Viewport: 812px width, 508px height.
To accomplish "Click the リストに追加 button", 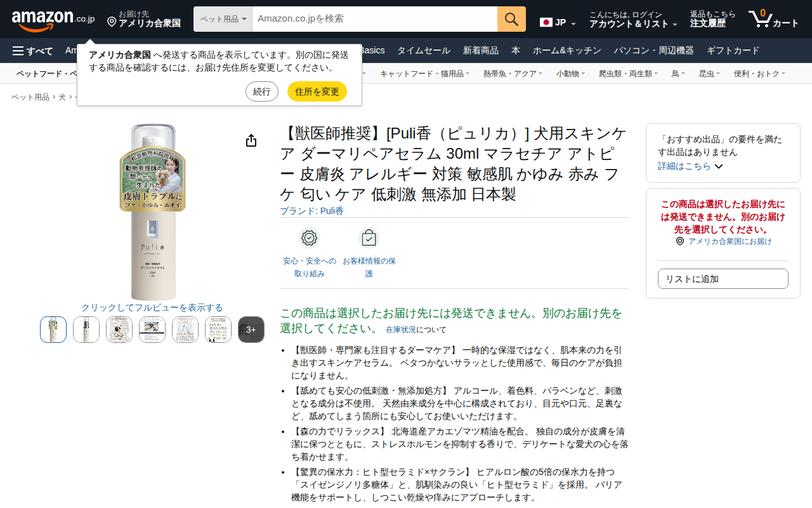I will point(723,279).
